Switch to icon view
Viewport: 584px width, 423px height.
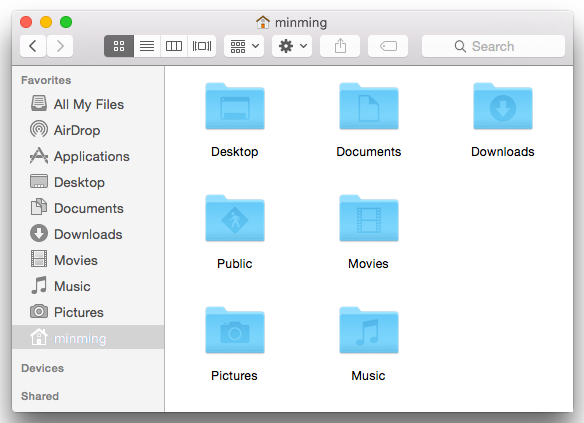pyautogui.click(x=119, y=46)
